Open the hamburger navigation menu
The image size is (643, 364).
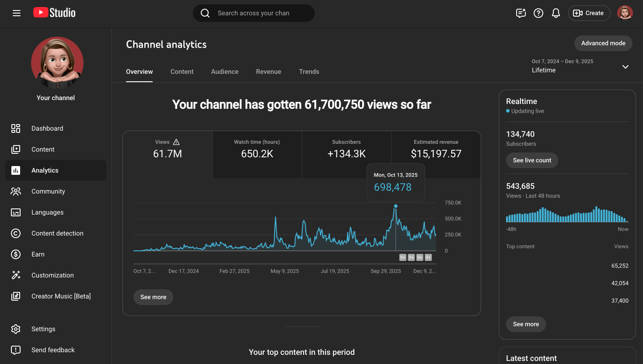tap(17, 13)
